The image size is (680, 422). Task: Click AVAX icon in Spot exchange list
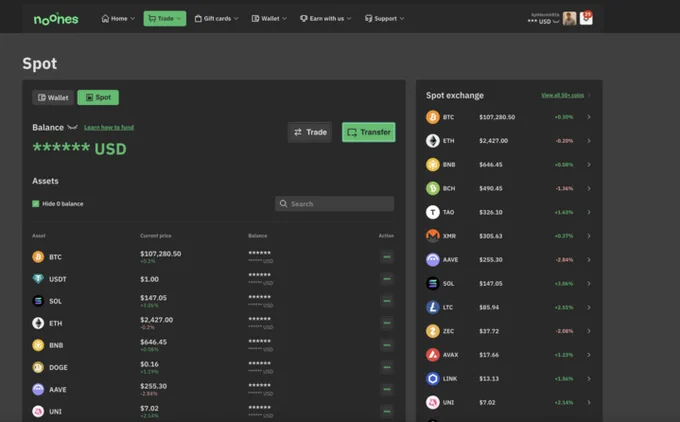[x=432, y=355]
